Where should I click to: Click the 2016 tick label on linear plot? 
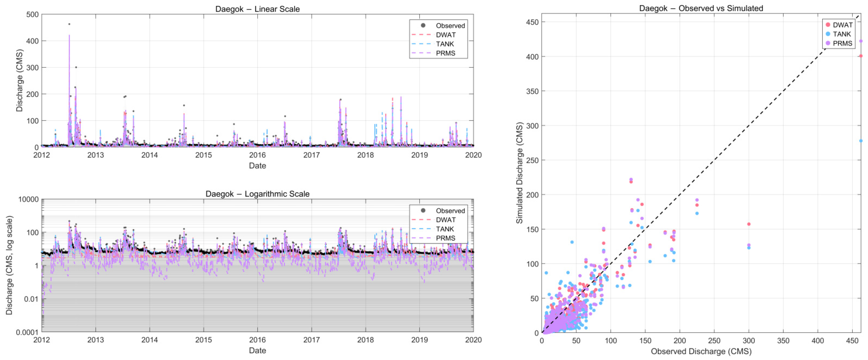[x=257, y=155]
